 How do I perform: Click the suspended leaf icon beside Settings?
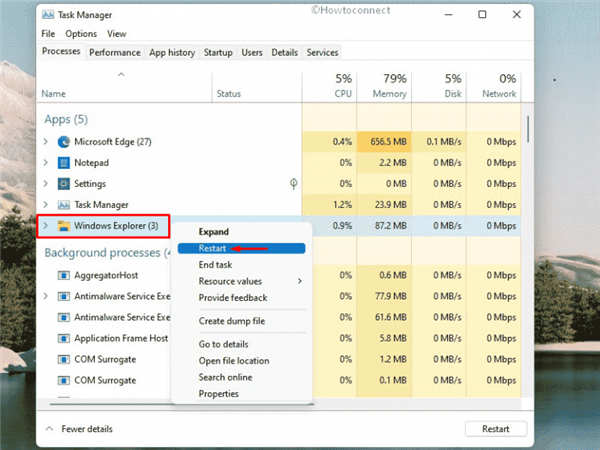(293, 184)
